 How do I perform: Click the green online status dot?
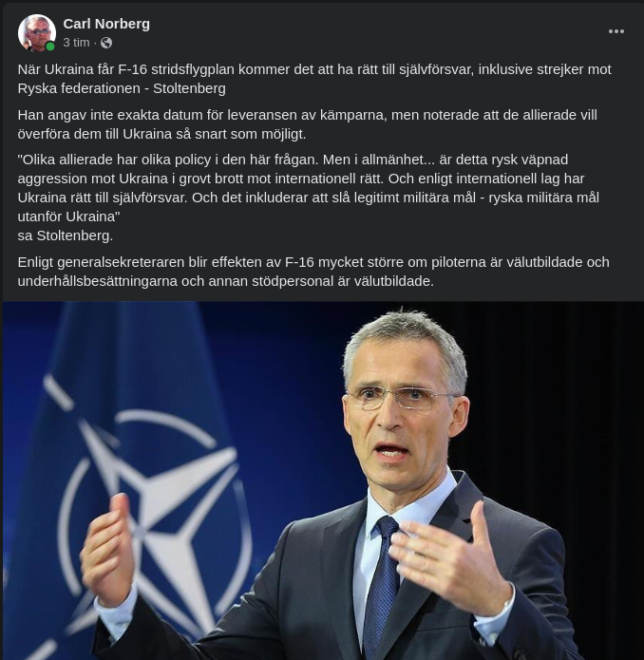(50, 47)
